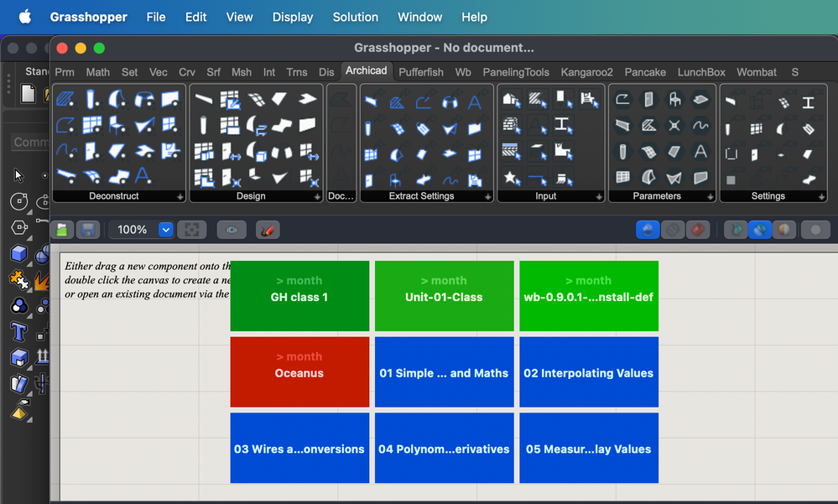838x504 pixels.
Task: Select the chair object icon in Parameters panel
Action: (x=674, y=100)
